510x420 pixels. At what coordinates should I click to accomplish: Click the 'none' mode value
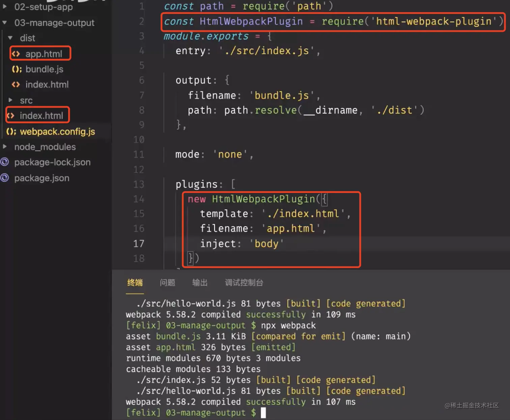click(x=230, y=154)
